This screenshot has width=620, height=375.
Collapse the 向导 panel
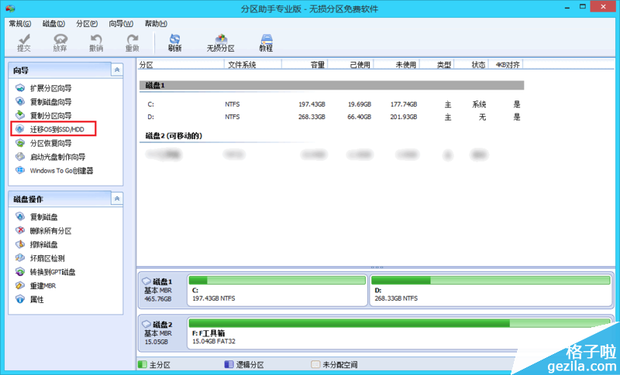(117, 70)
